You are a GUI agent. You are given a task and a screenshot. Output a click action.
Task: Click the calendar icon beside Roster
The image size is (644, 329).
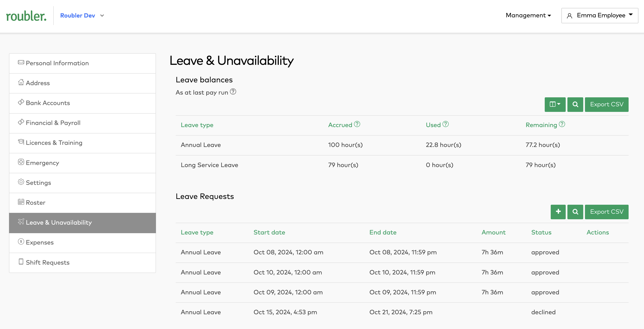click(21, 202)
